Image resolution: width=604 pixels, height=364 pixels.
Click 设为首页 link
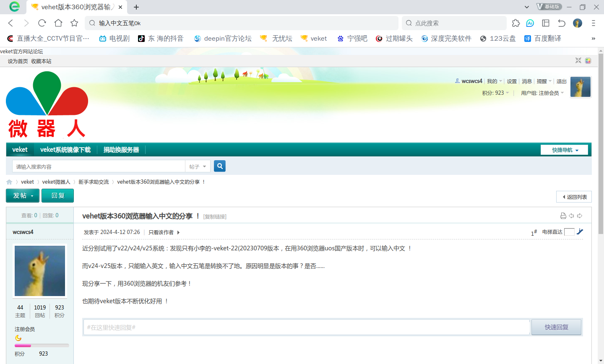coord(18,61)
